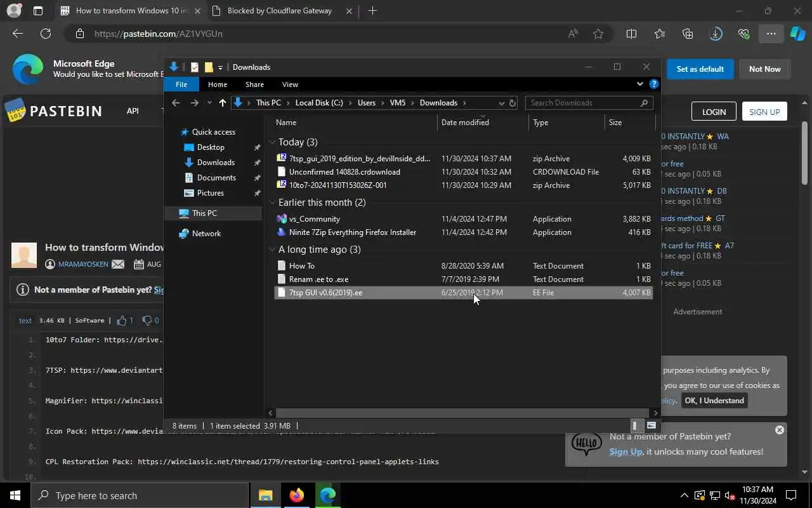Open the File menu in Explorer
The image size is (812, 508).
click(x=181, y=84)
